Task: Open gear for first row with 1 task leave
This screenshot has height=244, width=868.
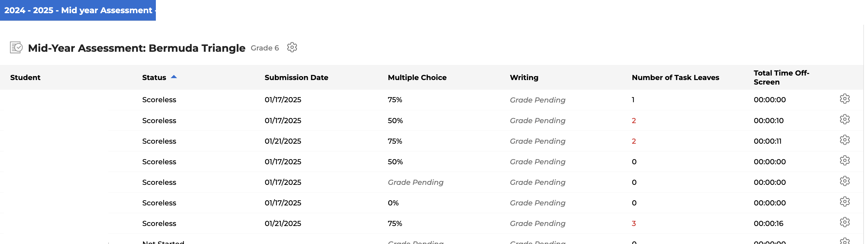Action: pos(845,99)
